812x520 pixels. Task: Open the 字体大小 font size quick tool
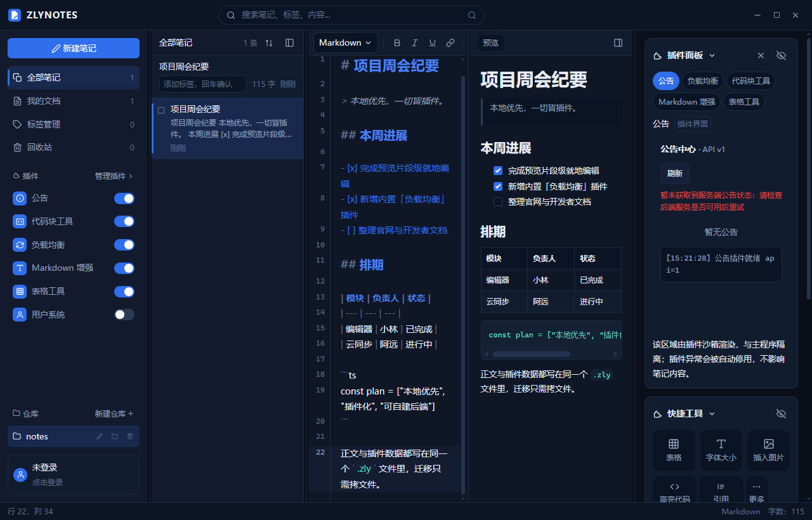coord(721,450)
